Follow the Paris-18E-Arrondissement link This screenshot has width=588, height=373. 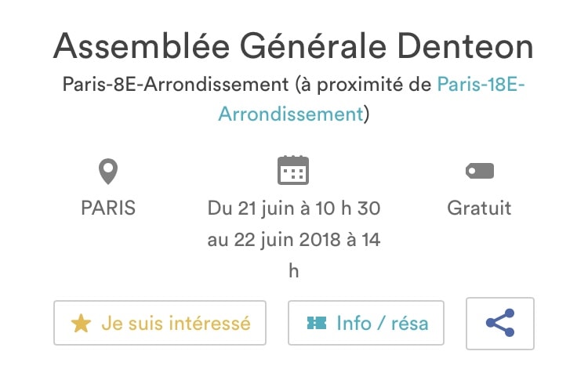(x=481, y=83)
